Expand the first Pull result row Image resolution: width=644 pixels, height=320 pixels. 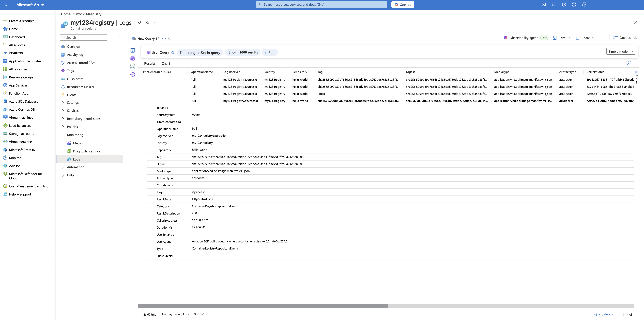(x=143, y=79)
